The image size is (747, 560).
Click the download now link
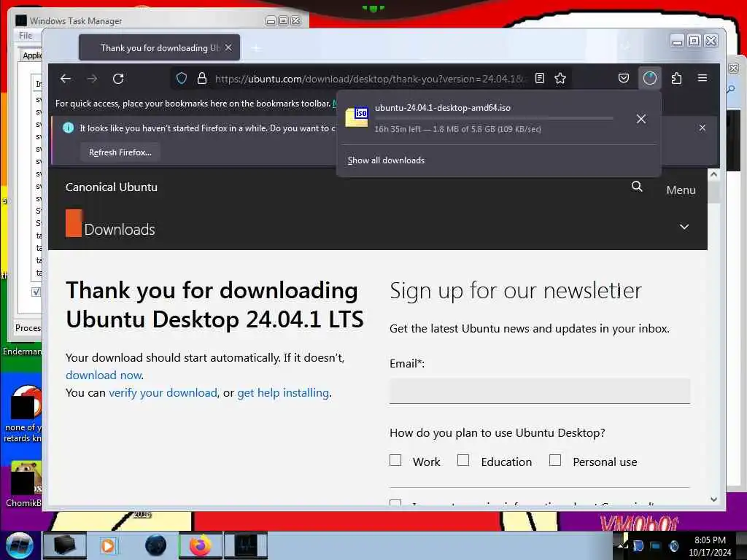pyautogui.click(x=104, y=376)
